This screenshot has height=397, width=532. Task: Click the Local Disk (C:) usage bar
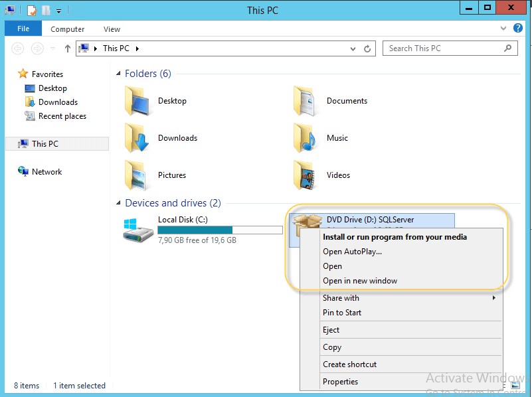220,230
